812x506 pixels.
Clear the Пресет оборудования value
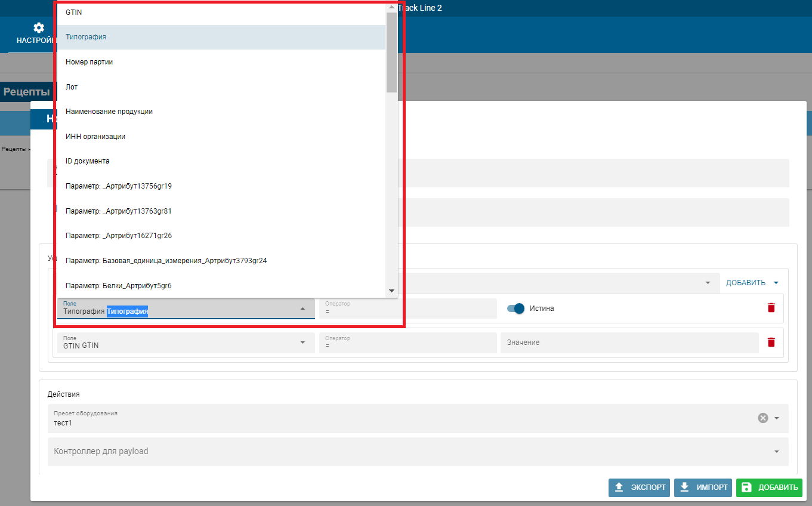pyautogui.click(x=762, y=418)
